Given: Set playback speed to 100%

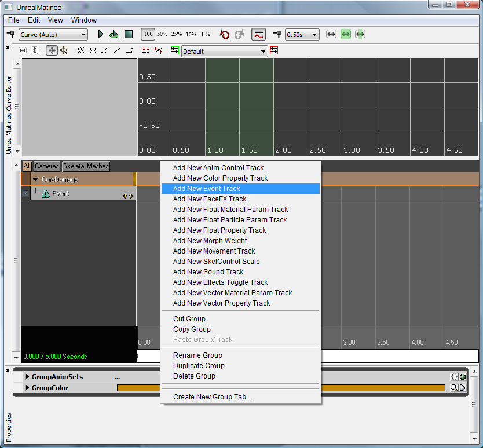Looking at the screenshot, I should click(x=148, y=34).
